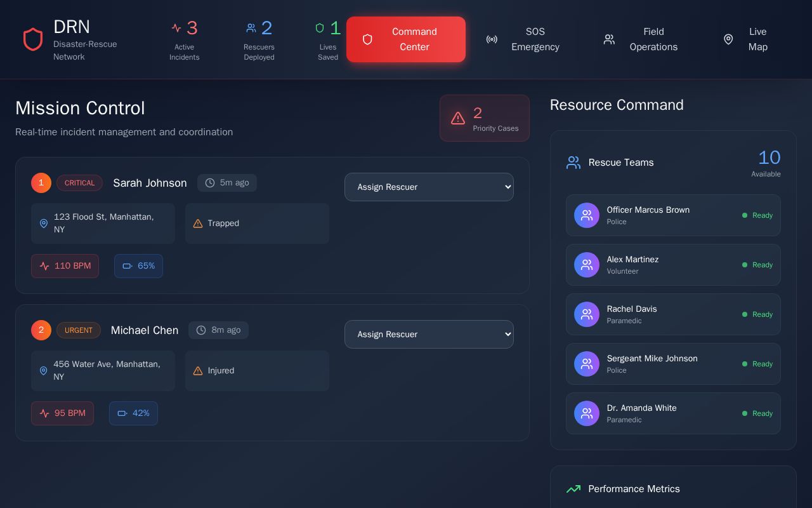Click the URGENT badge on Michael Chen
The image size is (812, 508).
coord(79,330)
